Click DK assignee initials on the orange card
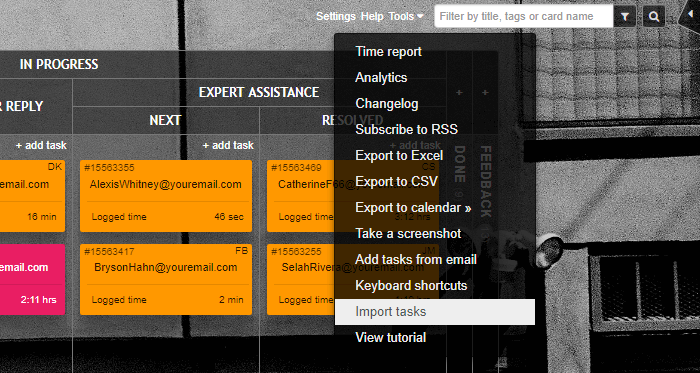The height and width of the screenshot is (373, 700). (x=54, y=167)
